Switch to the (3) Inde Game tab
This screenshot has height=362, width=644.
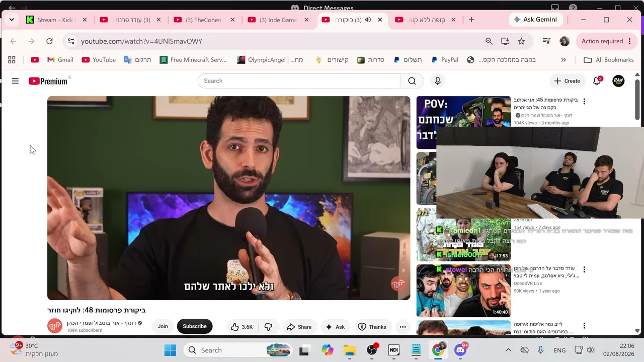coord(278,20)
